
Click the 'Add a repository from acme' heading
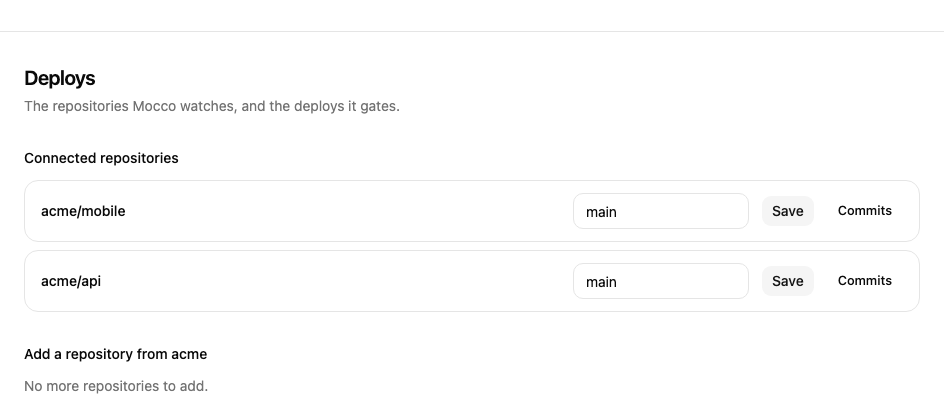[116, 354]
